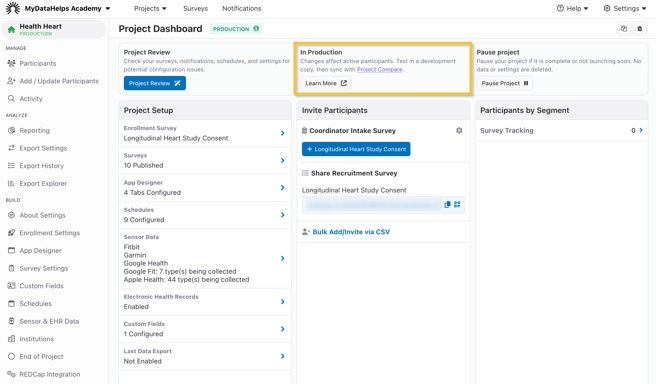Expand the Sensor Data row chevron
The width and height of the screenshot is (656, 384).
click(282, 258)
